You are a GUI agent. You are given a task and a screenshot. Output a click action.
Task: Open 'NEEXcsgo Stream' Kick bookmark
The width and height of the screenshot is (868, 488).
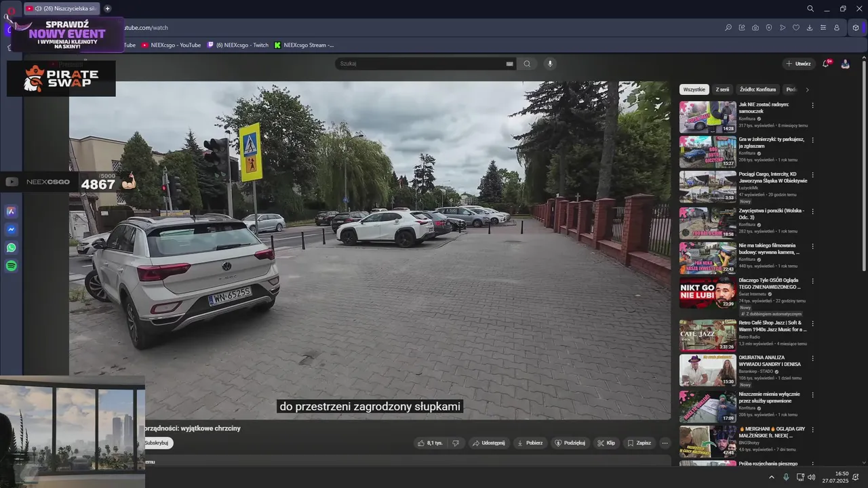304,45
